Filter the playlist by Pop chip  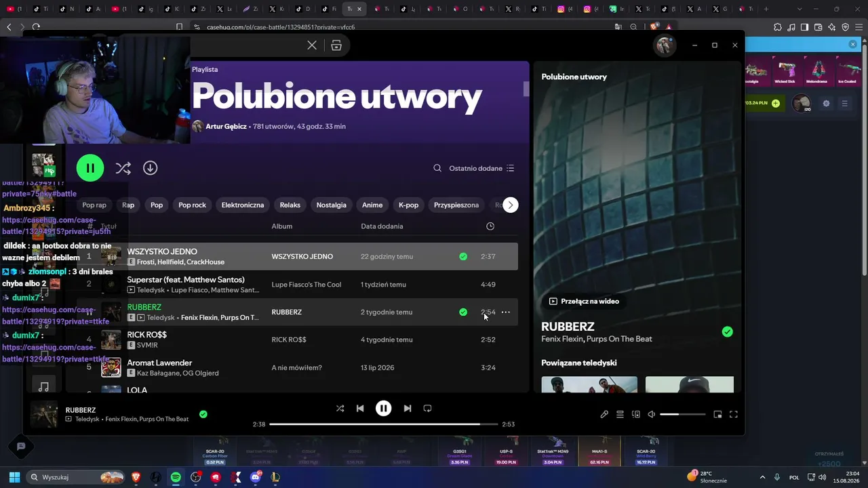pyautogui.click(x=157, y=205)
